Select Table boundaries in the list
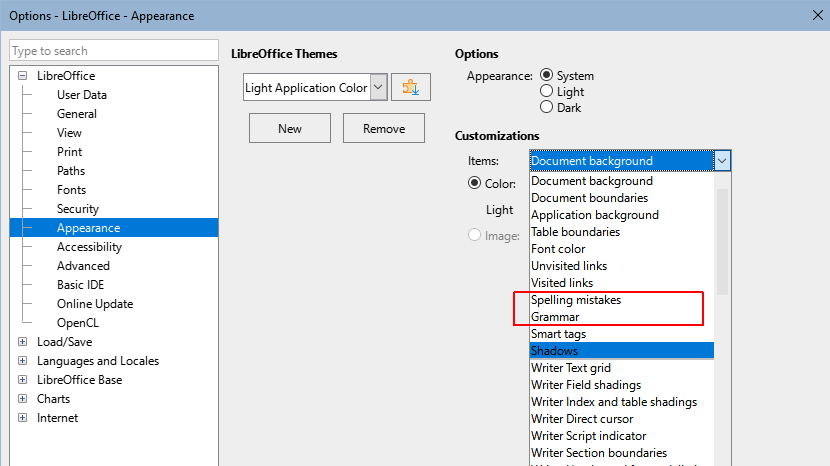The width and height of the screenshot is (830, 466). pos(622,231)
